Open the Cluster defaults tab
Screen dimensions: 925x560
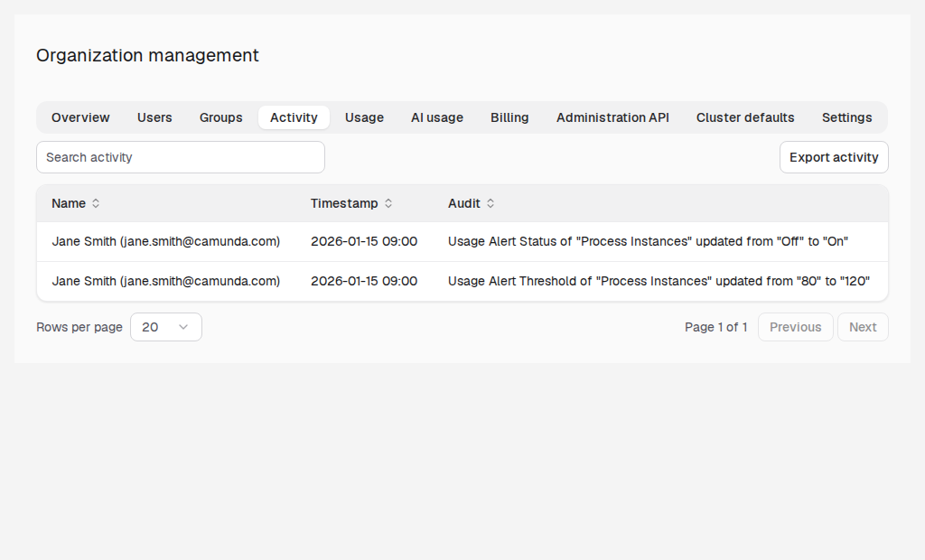(745, 117)
